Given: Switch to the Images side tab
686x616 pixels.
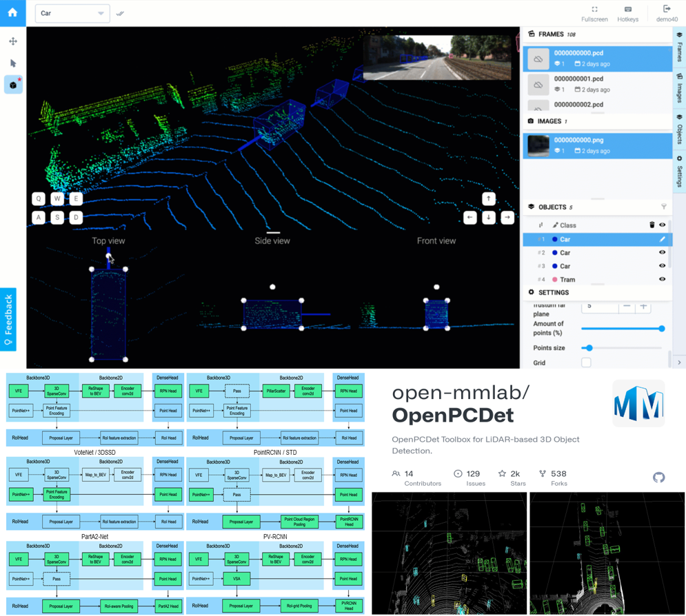Looking at the screenshot, I should click(679, 89).
